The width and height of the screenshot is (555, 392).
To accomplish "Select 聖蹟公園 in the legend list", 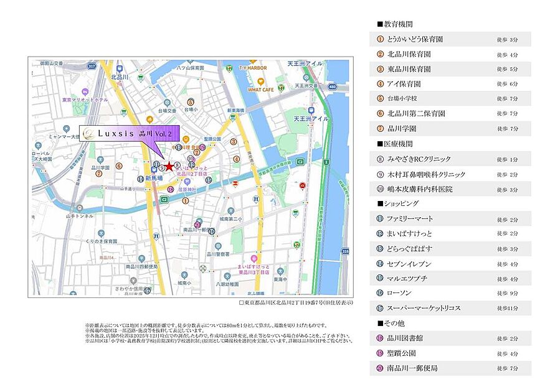I will click(x=402, y=353).
